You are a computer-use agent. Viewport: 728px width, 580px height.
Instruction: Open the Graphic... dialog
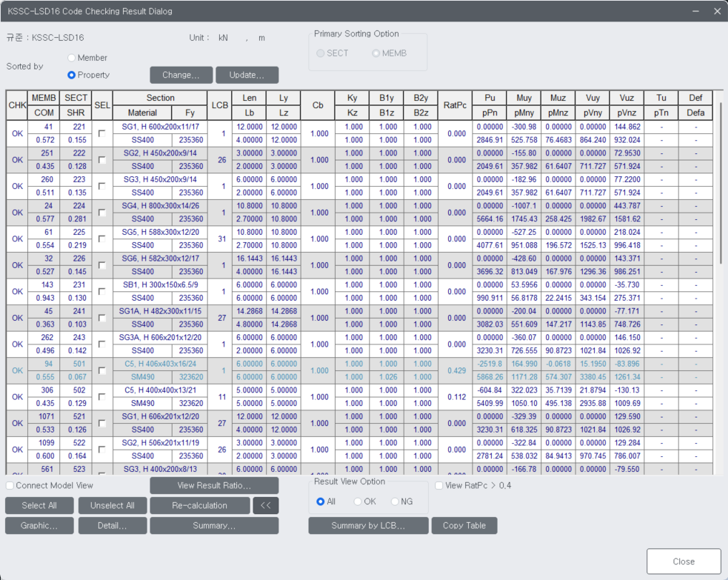[39, 525]
